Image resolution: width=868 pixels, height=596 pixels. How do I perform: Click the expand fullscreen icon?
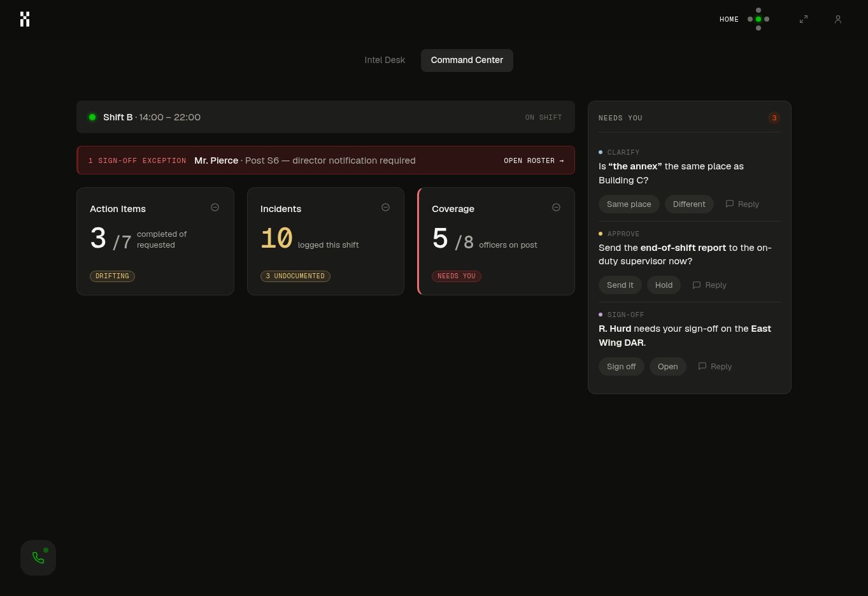(804, 19)
